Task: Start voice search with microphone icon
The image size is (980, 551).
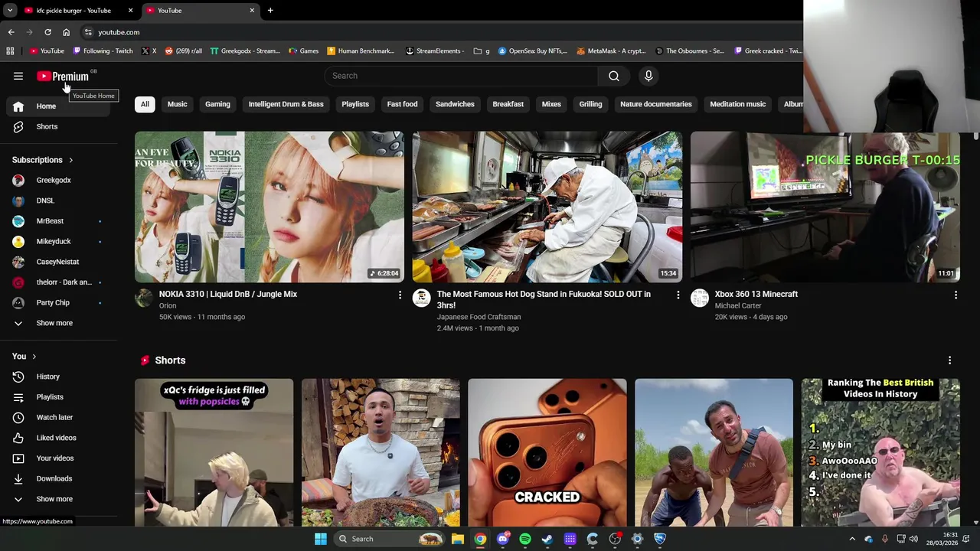Action: pyautogui.click(x=648, y=76)
